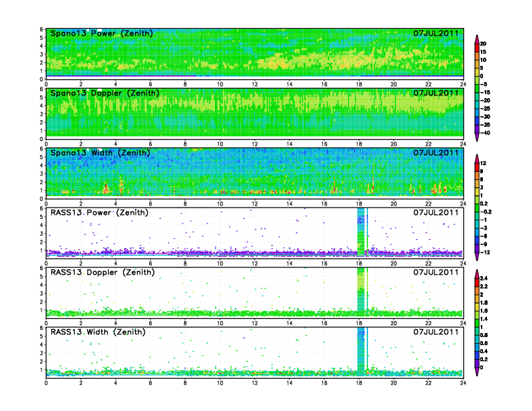The image size is (532, 411).
Task: Click the '-12' colorbar label
Action: pos(485,253)
